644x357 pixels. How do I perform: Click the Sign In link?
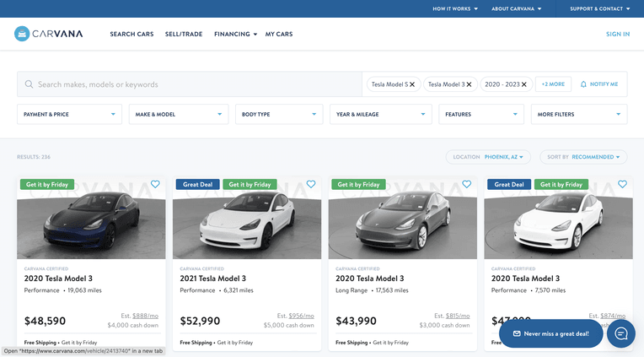pos(618,34)
